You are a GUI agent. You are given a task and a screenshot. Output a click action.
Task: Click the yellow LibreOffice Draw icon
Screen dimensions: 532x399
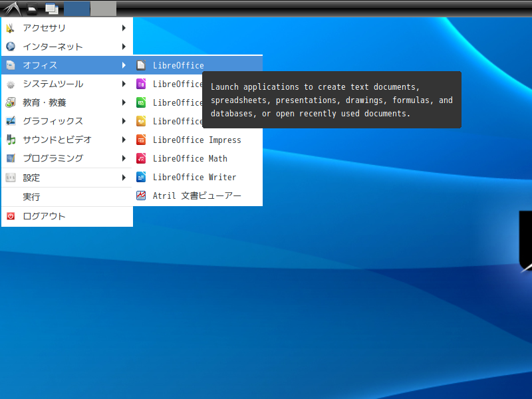(x=141, y=121)
